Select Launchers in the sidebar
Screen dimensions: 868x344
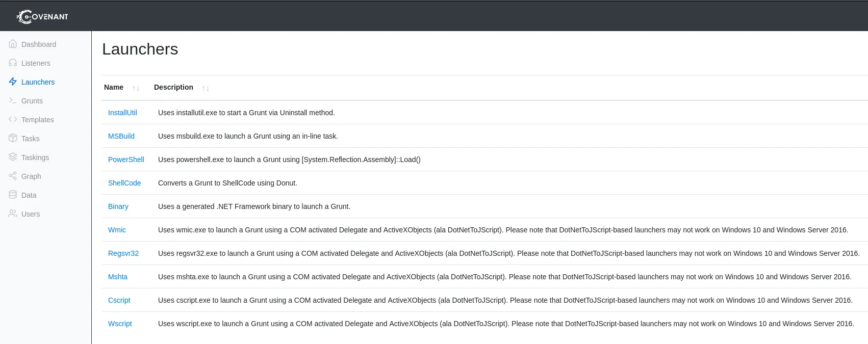[x=38, y=82]
